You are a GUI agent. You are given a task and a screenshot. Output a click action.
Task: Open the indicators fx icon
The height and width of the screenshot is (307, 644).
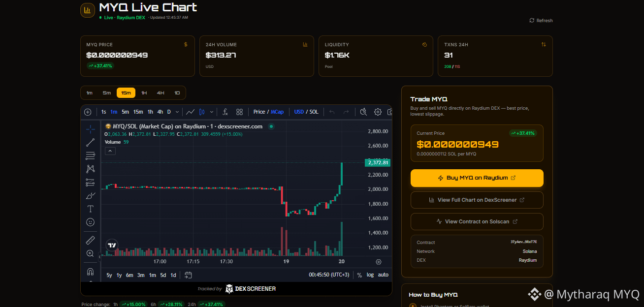pos(225,112)
